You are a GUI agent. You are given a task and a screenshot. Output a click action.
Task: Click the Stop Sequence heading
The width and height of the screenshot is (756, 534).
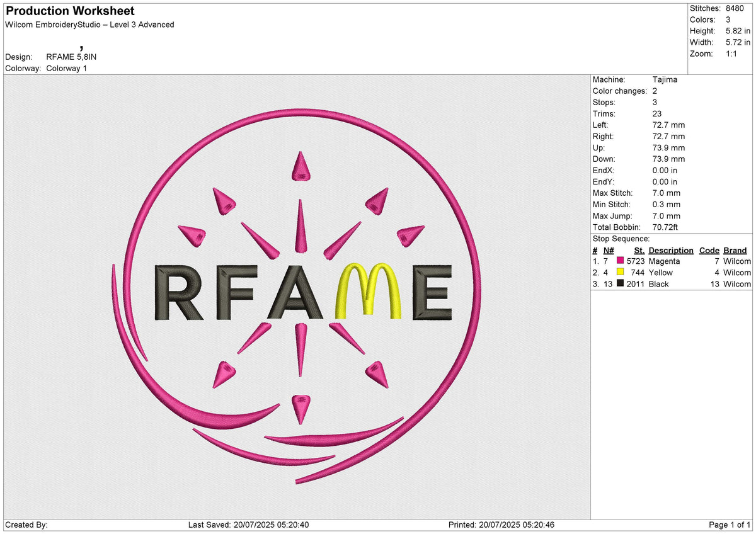click(x=621, y=239)
